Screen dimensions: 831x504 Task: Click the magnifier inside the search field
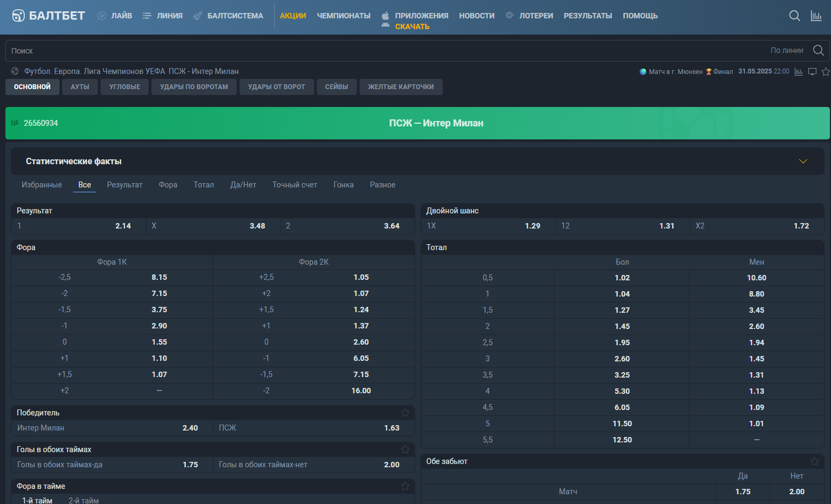point(819,50)
